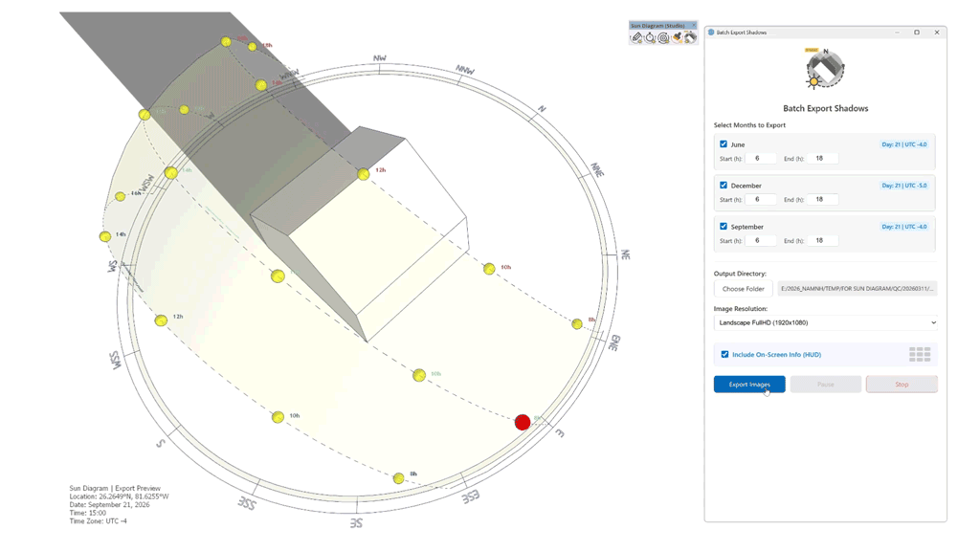Toggle Include On-Screen Info (HUD) checkbox
Image resolution: width=980 pixels, height=551 pixels.
tap(724, 354)
